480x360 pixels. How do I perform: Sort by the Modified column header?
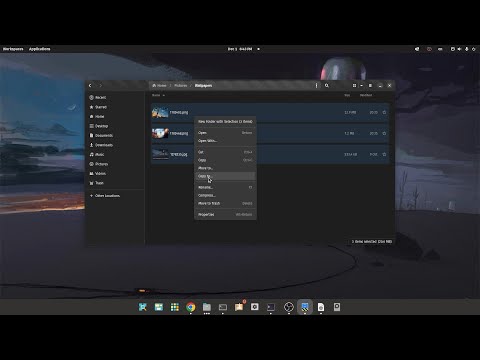tap(366, 95)
